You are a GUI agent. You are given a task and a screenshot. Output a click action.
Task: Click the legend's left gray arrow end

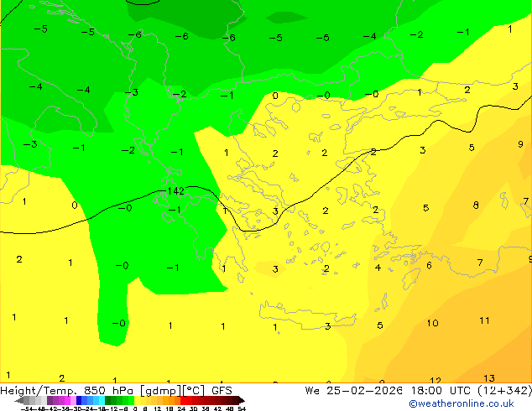[19, 400]
